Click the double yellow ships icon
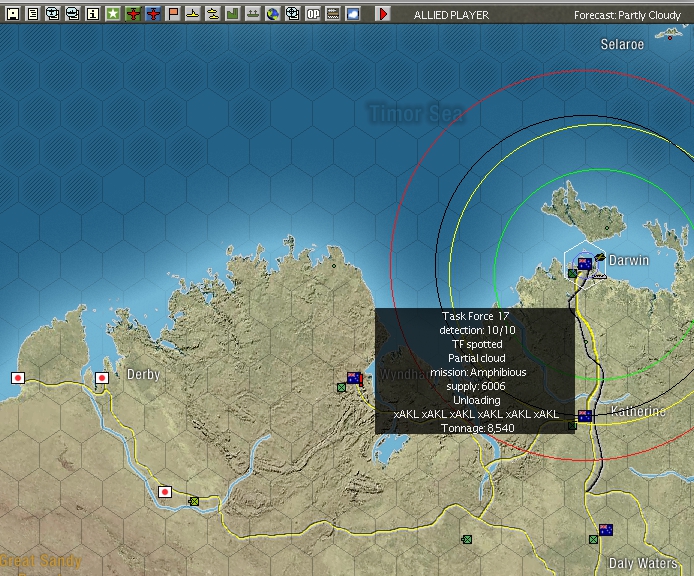 [213, 14]
